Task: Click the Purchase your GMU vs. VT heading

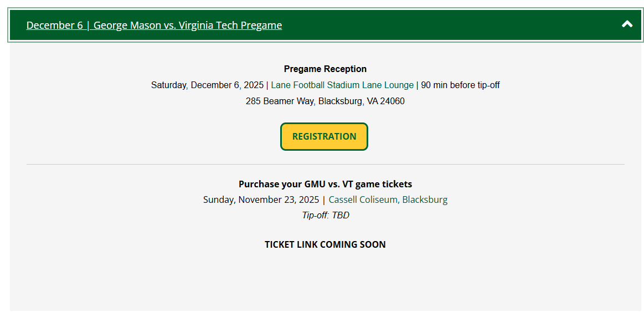Action: point(325,184)
